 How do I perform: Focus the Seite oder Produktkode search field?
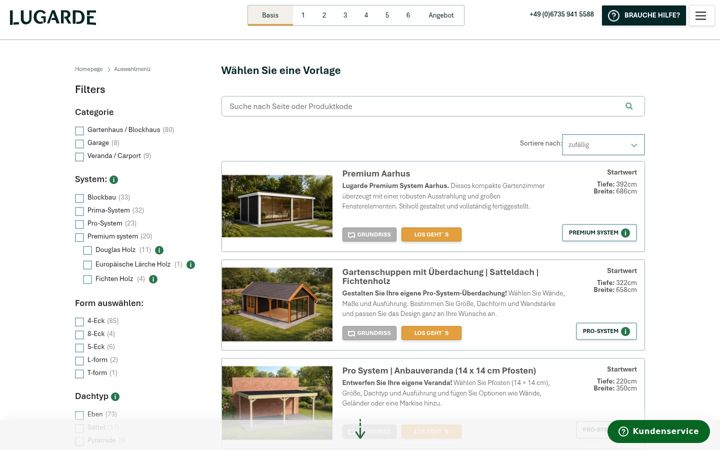(433, 106)
